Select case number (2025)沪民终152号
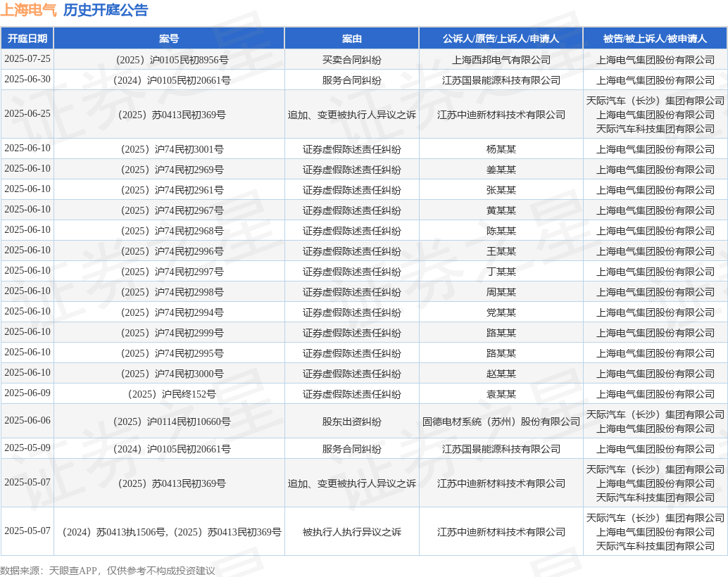The image size is (728, 577). tap(172, 395)
